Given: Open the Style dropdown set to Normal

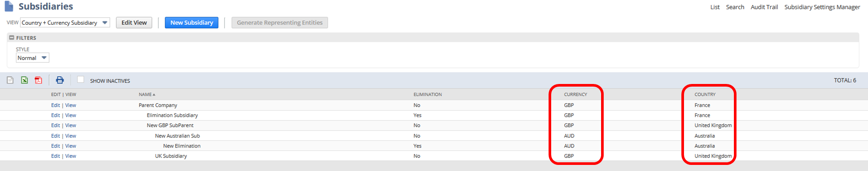Looking at the screenshot, I should click(x=33, y=58).
